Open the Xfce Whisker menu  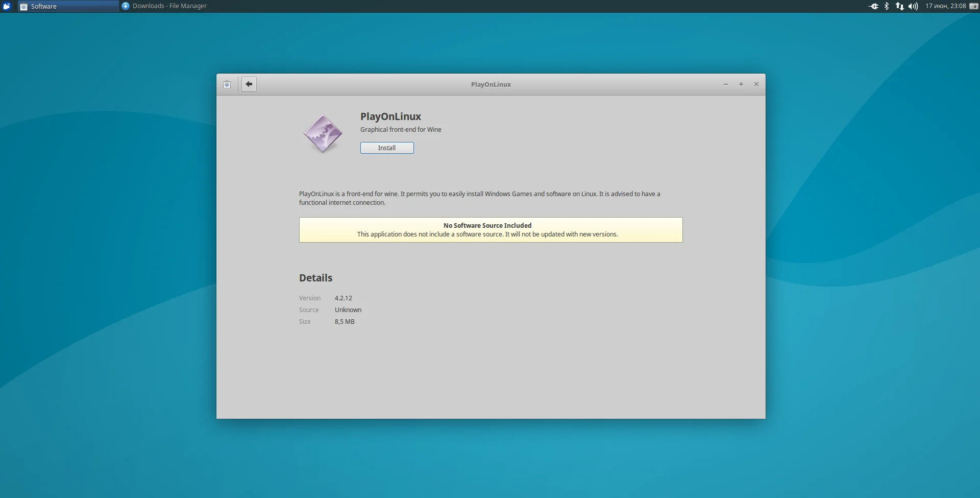[7, 6]
